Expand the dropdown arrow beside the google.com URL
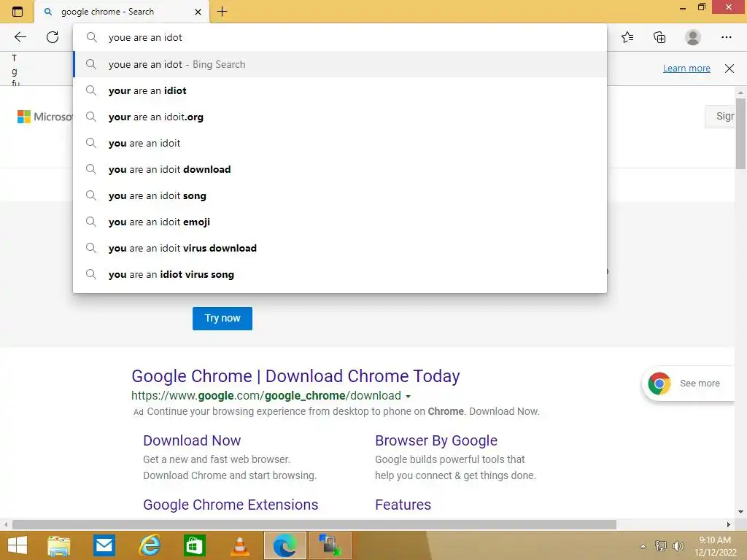Screen dimensions: 747x560 click(408, 396)
